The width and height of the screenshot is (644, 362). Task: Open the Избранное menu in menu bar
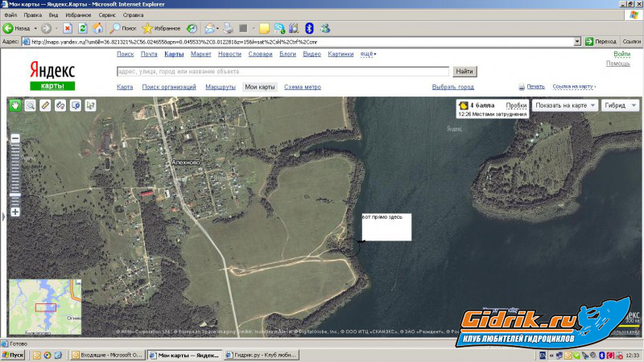pyautogui.click(x=77, y=15)
